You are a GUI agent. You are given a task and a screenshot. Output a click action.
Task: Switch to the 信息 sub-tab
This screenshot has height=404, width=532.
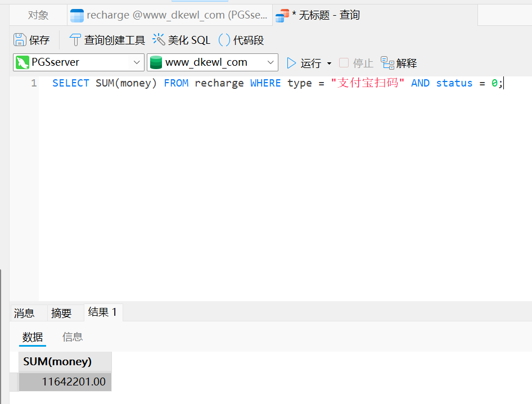[x=73, y=337]
